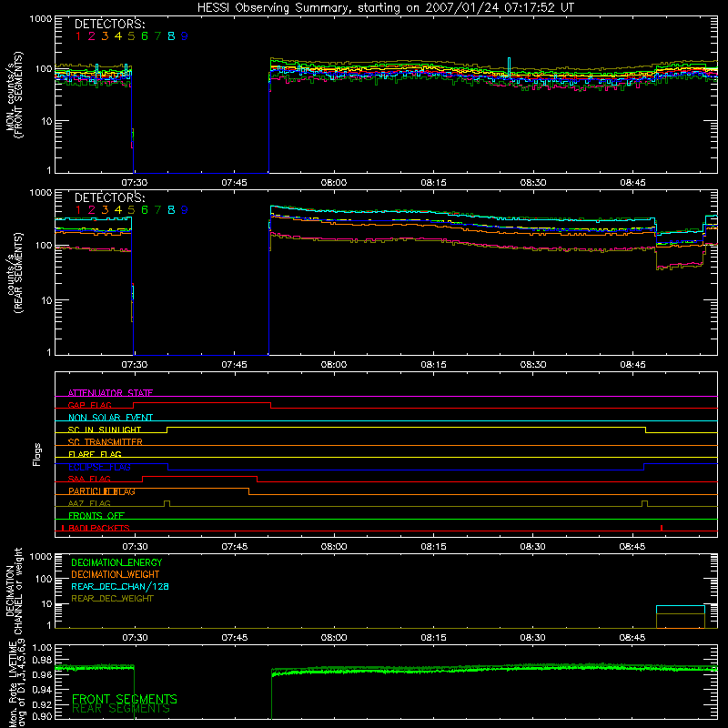Click the 0.92 tick on the livetime axis
Image resolution: width=728 pixels, height=728 pixels.
click(42, 703)
